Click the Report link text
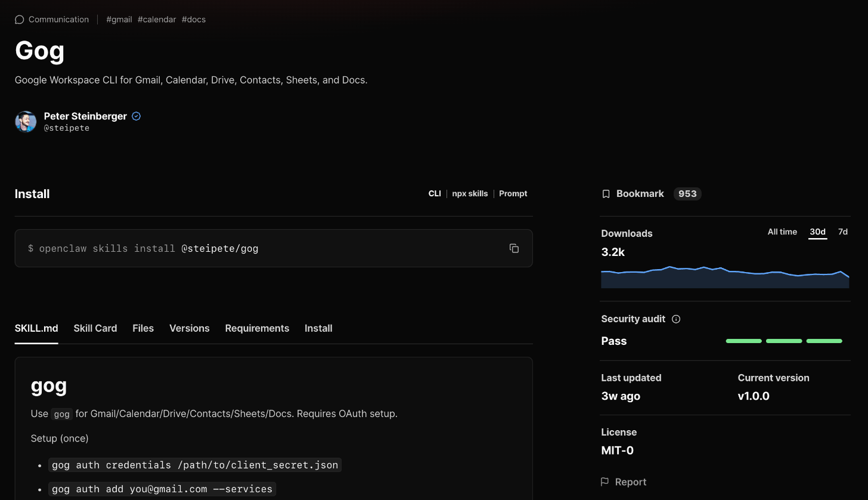The height and width of the screenshot is (500, 868). pyautogui.click(x=631, y=482)
